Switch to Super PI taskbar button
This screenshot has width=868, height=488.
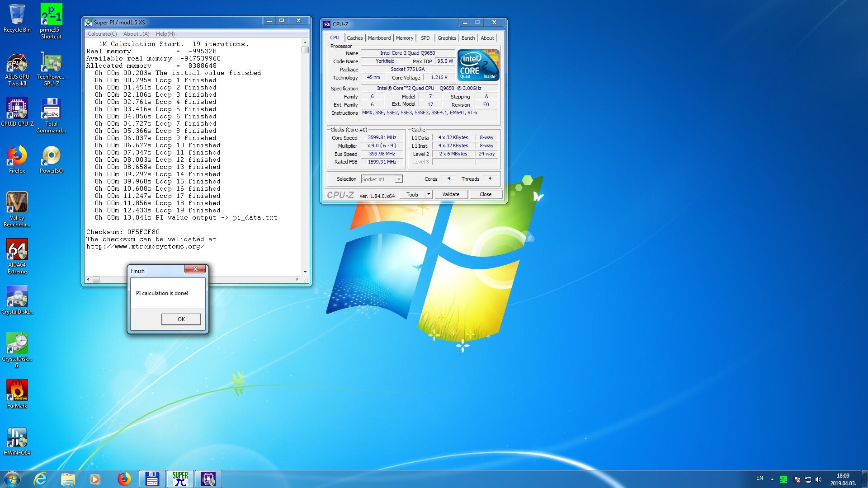[180, 479]
